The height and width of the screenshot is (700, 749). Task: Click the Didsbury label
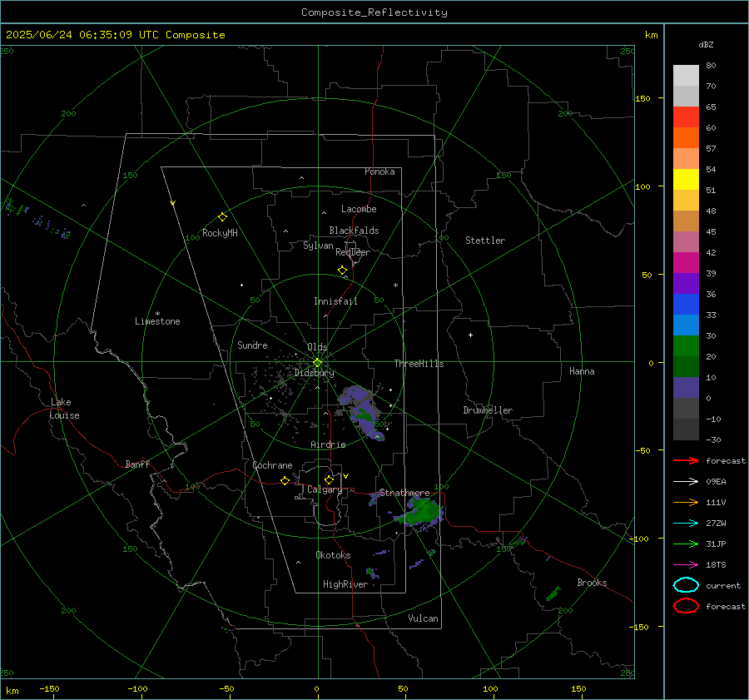315,373
